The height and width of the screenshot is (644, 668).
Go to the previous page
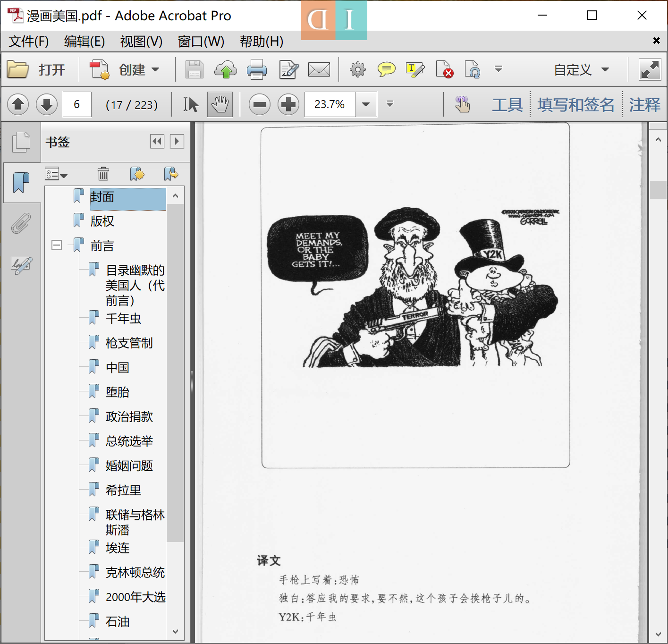(18, 104)
